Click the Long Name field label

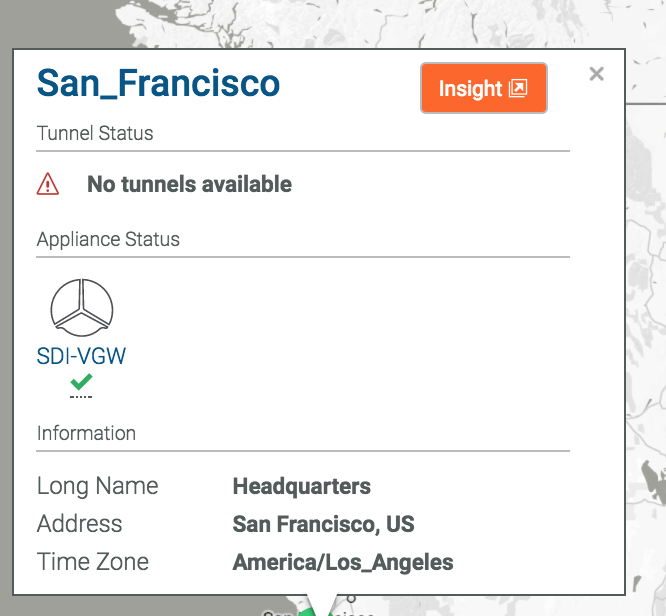[97, 487]
